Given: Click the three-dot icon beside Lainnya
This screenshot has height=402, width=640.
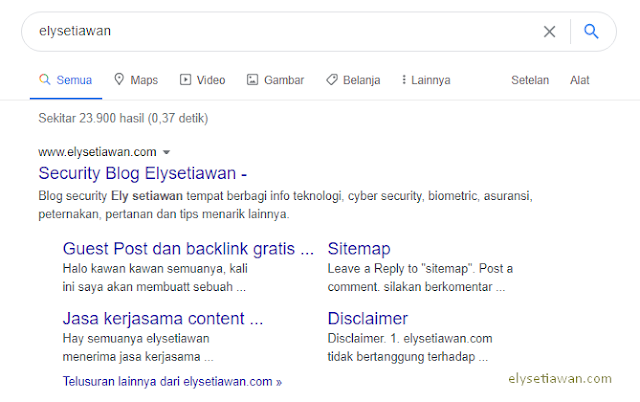Looking at the screenshot, I should coord(404,80).
